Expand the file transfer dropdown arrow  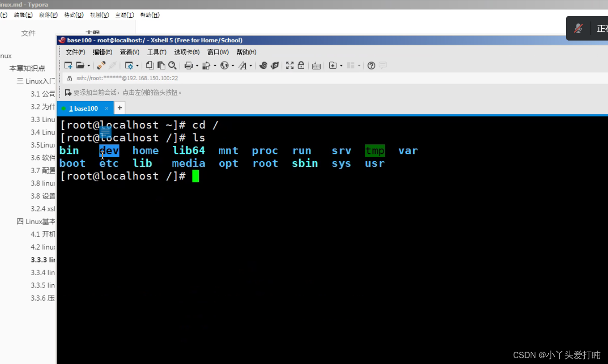coord(215,66)
